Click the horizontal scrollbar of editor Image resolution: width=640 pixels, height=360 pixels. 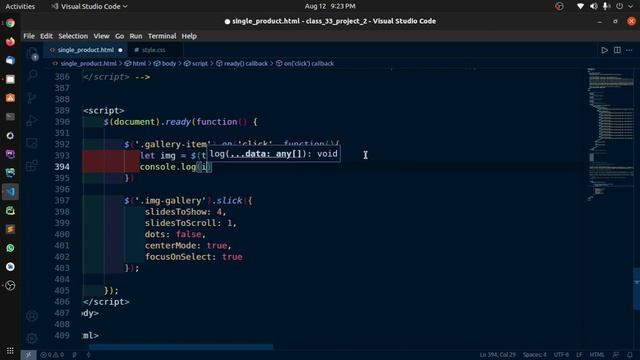point(181,347)
